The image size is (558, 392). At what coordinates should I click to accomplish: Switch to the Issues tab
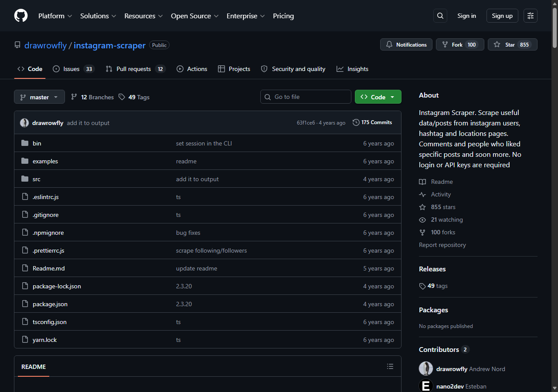[73, 69]
